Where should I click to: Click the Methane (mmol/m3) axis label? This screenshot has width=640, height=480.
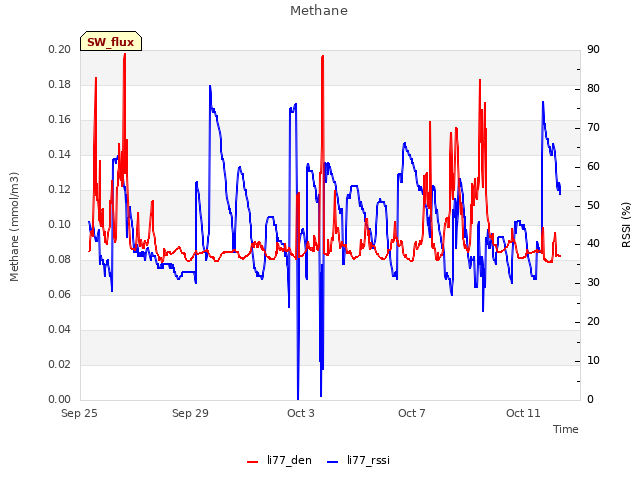coord(14,227)
